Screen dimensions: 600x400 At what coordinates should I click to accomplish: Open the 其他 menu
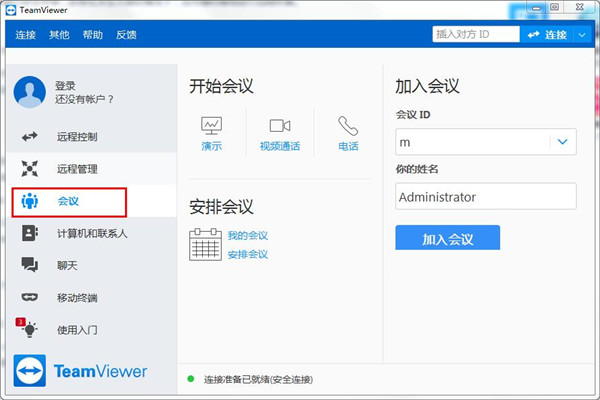pos(59,35)
